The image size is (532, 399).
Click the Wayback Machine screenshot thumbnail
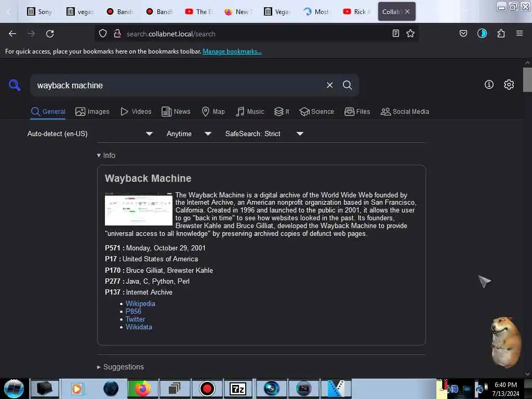click(138, 209)
